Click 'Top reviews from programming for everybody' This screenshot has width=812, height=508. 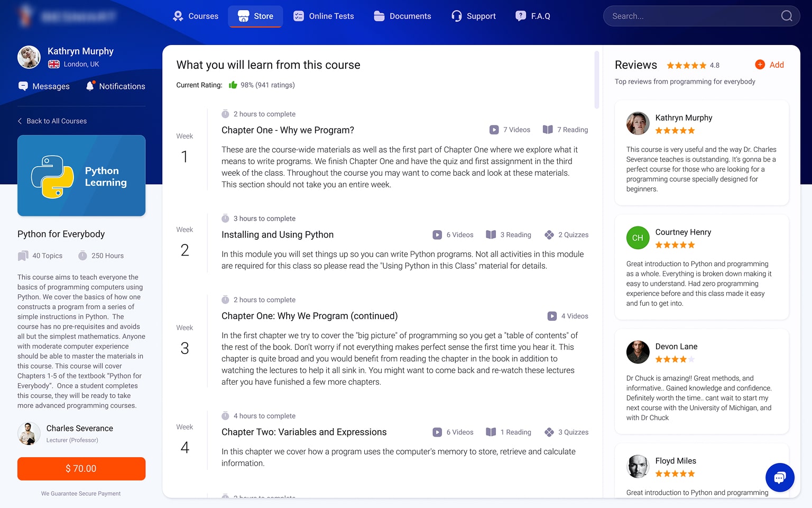pos(685,81)
